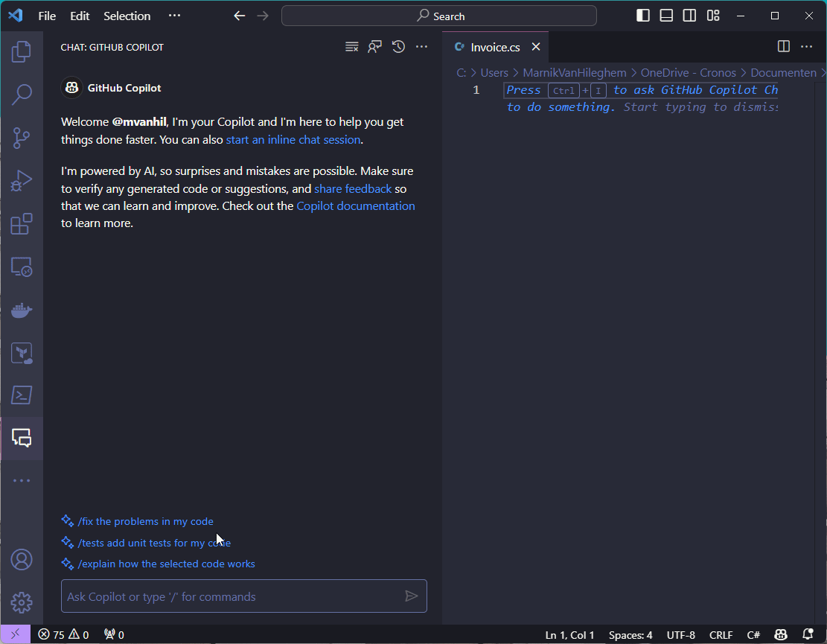The height and width of the screenshot is (644, 827).
Task: Click the Search command center box
Action: point(439,16)
